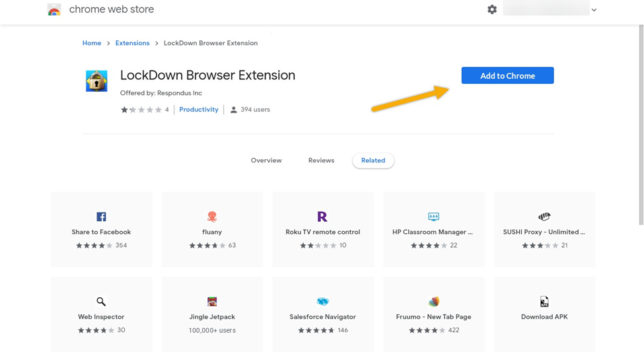The image size is (644, 352).
Task: Open SUSHI Proxy - Unlimited title
Action: click(x=544, y=232)
